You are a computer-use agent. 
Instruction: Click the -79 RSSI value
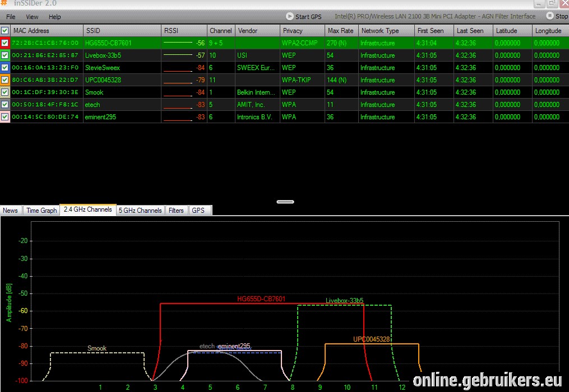coord(200,80)
